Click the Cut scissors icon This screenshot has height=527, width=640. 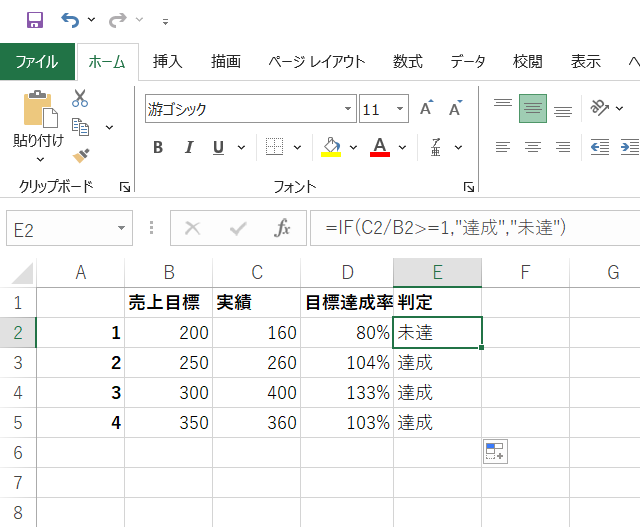[x=81, y=98]
